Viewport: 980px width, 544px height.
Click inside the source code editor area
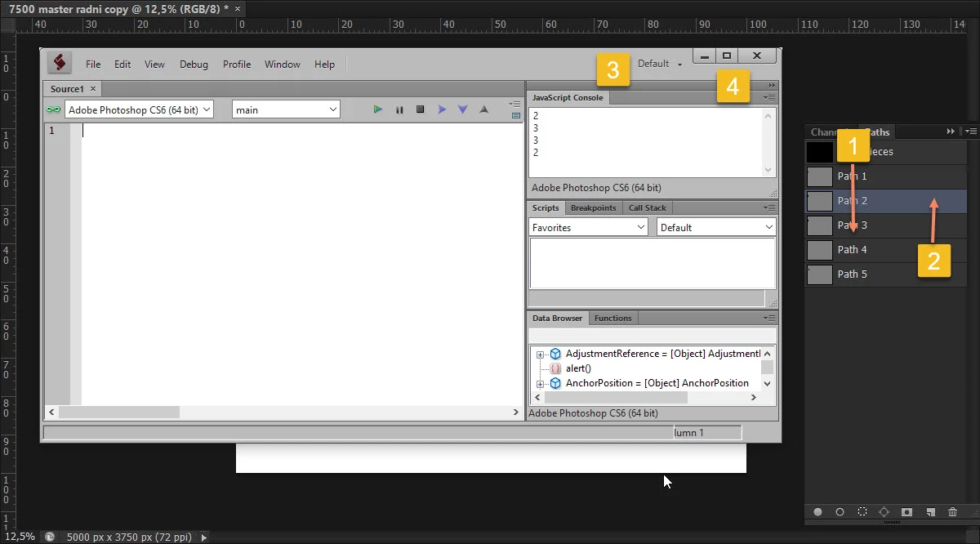click(302, 263)
